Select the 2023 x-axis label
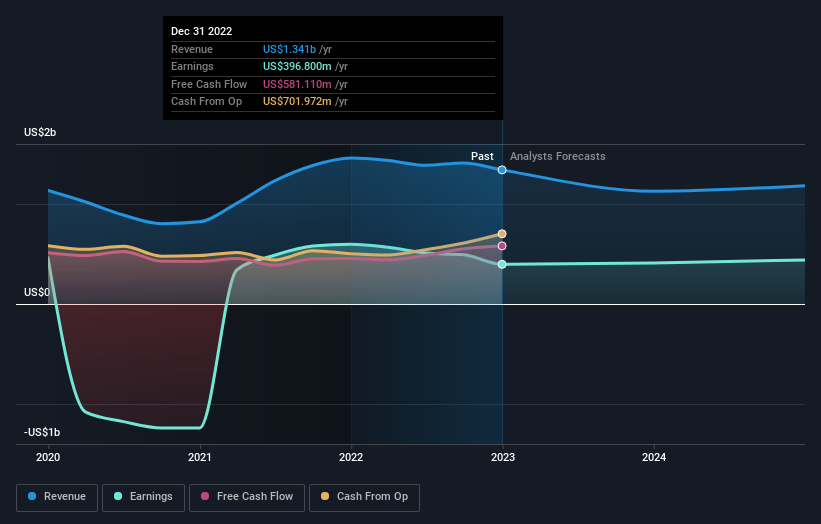The image size is (821, 524). (x=503, y=457)
